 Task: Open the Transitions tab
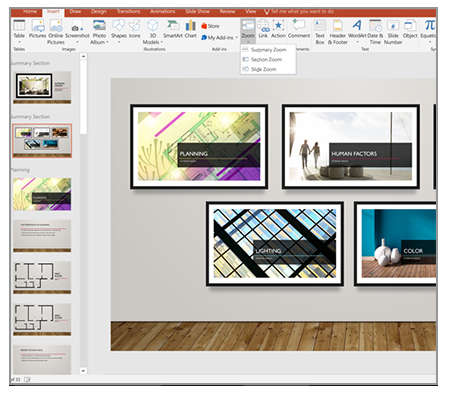coord(128,12)
